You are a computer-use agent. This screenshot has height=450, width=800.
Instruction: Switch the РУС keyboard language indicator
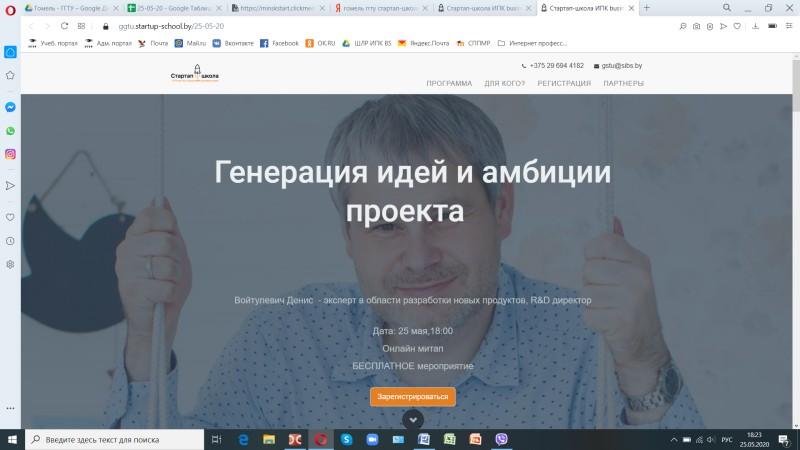click(x=727, y=440)
